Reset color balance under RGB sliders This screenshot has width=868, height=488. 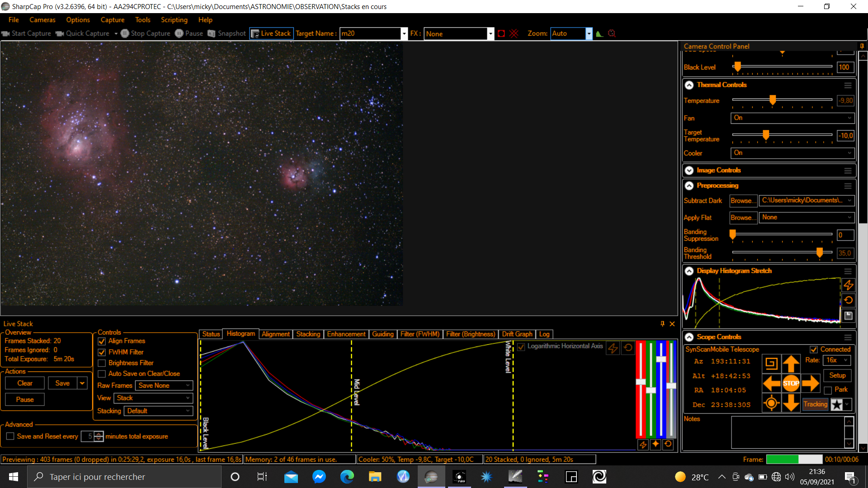pos(668,445)
